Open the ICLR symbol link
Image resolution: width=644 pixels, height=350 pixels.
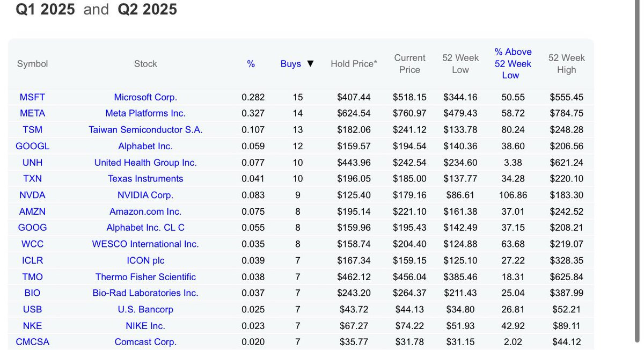[x=32, y=260]
